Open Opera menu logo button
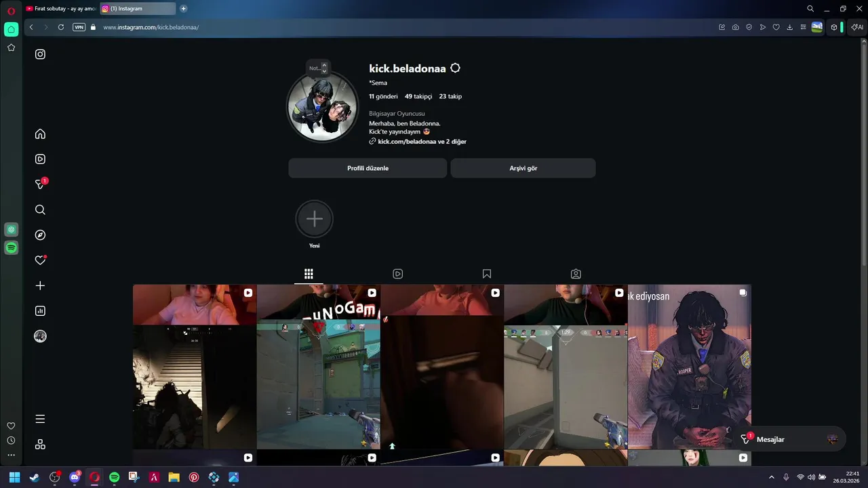The image size is (868, 488). (11, 11)
